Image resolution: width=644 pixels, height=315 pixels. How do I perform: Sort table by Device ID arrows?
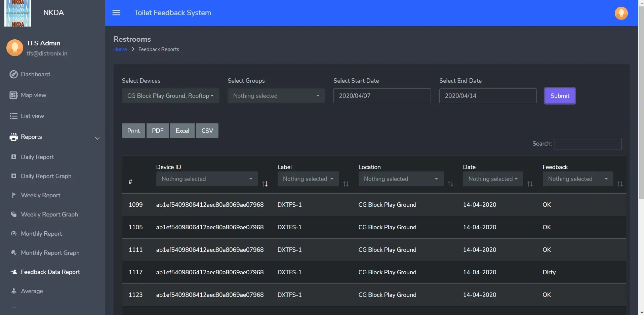pyautogui.click(x=265, y=184)
